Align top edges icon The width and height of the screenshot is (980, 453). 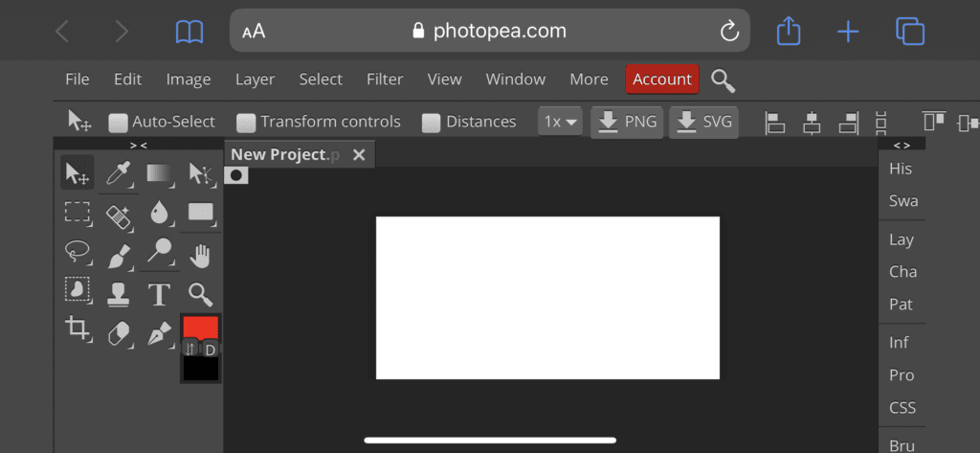click(934, 121)
